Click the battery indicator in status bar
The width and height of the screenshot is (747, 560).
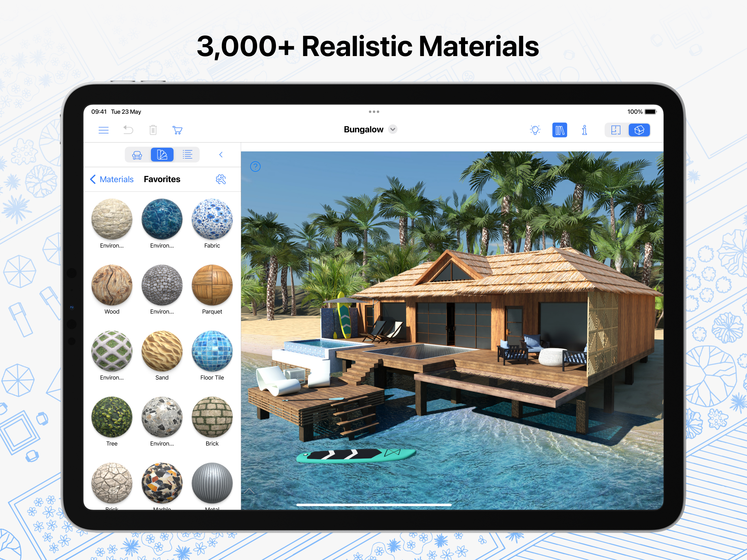650,112
